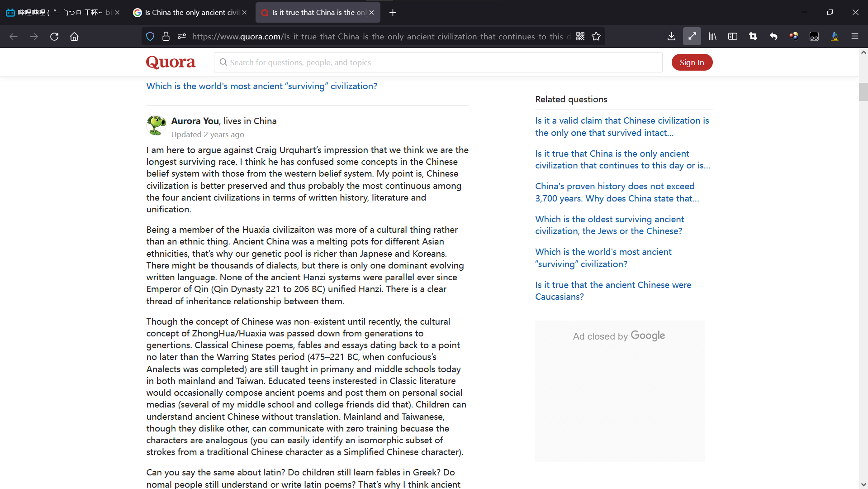The height and width of the screenshot is (489, 868).
Task: Close the bilibili tab
Action: tap(117, 13)
